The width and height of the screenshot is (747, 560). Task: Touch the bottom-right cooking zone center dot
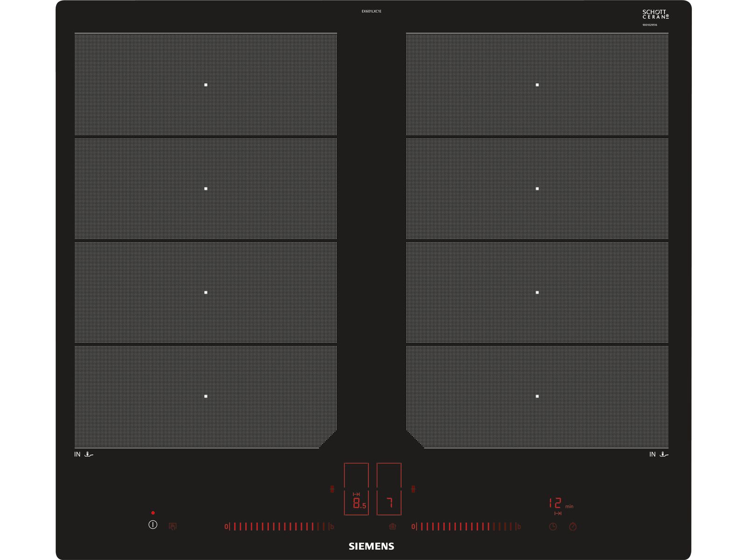coord(537,396)
